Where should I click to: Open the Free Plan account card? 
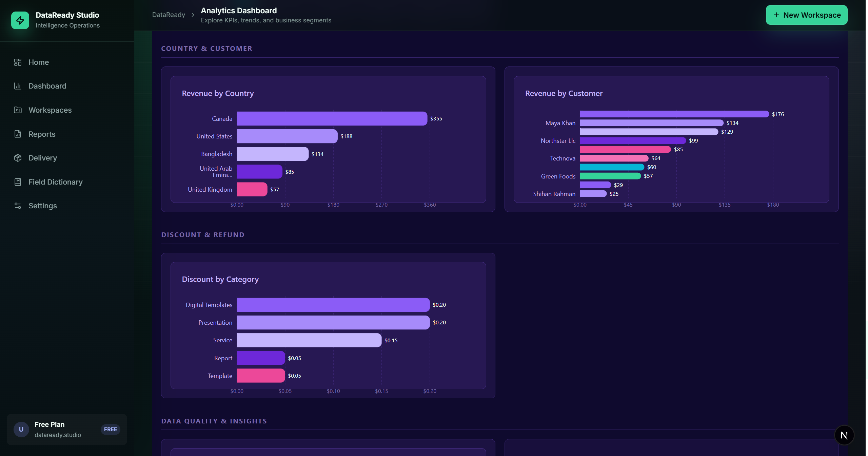[x=67, y=430]
